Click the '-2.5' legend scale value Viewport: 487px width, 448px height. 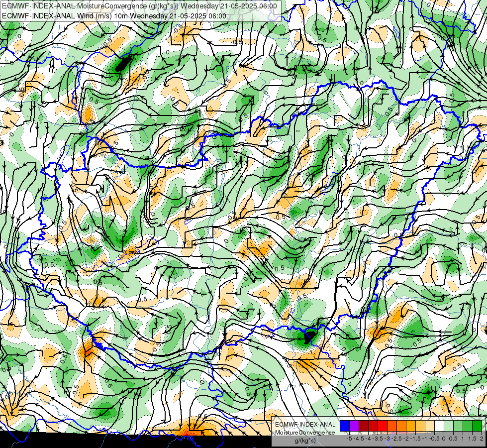click(x=397, y=439)
